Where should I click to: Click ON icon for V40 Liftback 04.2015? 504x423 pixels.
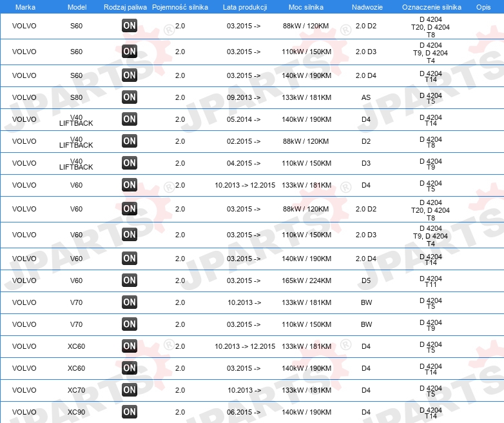(130, 162)
